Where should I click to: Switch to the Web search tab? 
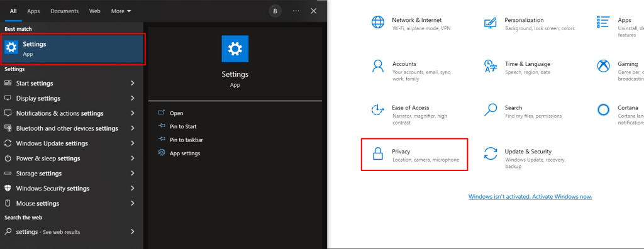pos(95,11)
